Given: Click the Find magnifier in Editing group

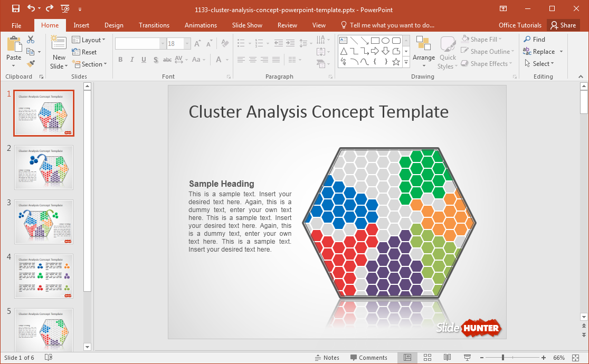Looking at the screenshot, I should [x=534, y=40].
